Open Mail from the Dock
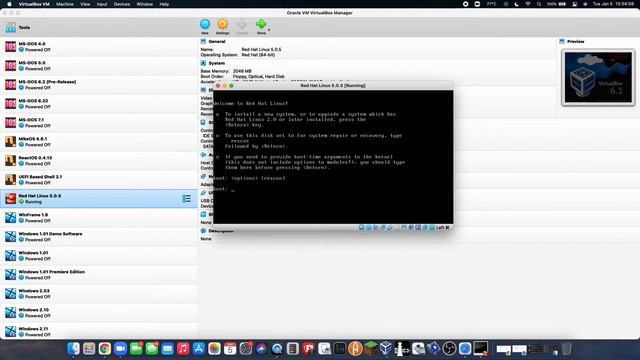Screen dimensions: 640x360 pyautogui.click(x=167, y=349)
